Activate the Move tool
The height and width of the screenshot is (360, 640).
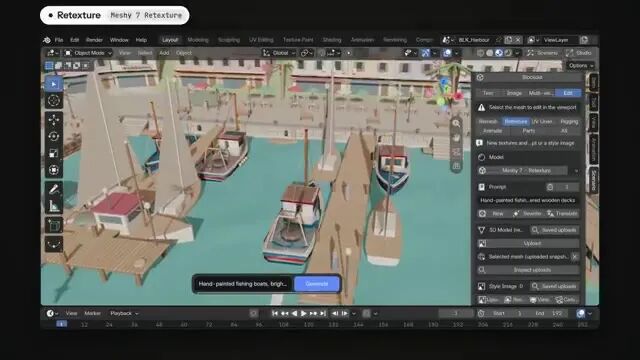tap(53, 120)
